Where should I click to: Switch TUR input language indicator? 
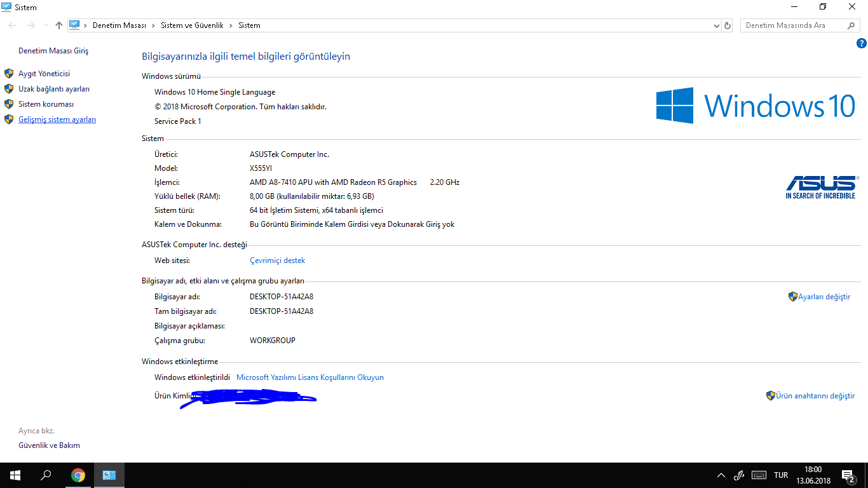point(781,475)
